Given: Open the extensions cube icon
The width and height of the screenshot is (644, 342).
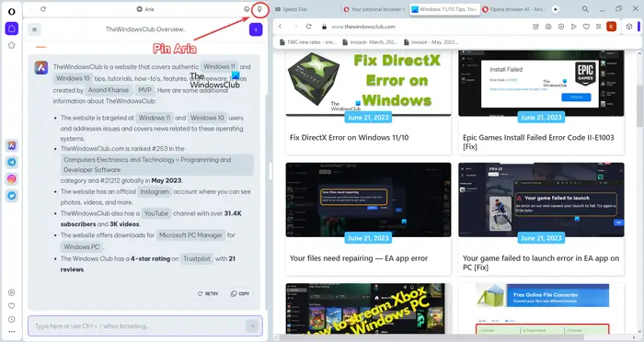Looking at the screenshot, I should click(x=629, y=27).
